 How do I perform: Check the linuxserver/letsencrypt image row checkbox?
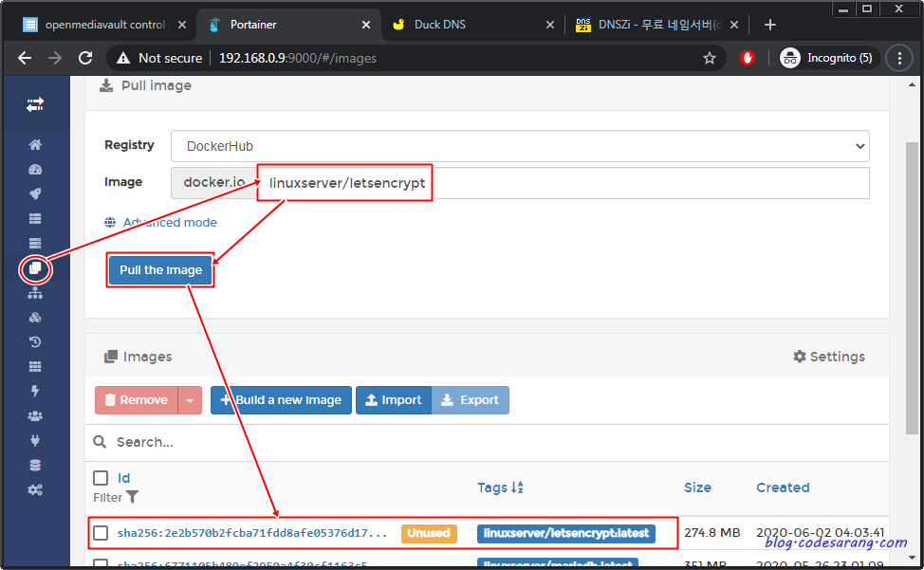point(101,533)
